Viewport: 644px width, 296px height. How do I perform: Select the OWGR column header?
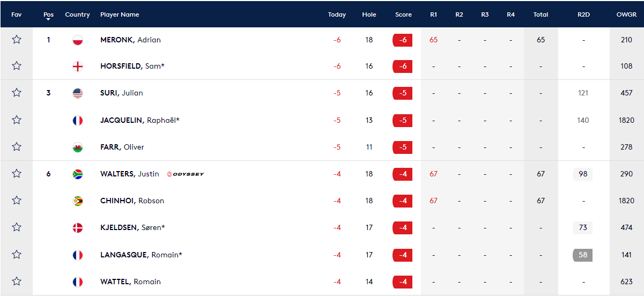click(626, 14)
